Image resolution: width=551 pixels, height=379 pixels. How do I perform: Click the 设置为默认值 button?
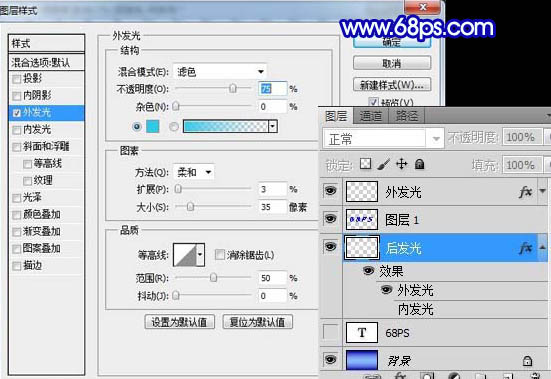click(x=180, y=322)
